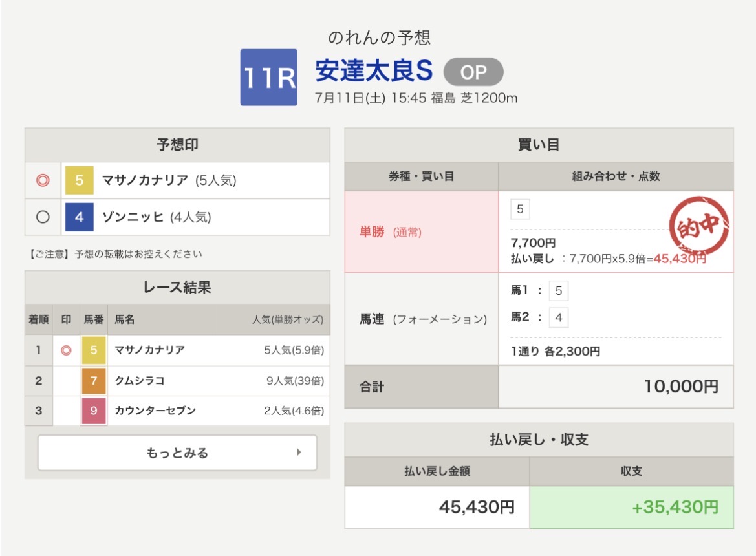
Task: Select マサノカナリア in race results
Action: pyautogui.click(x=149, y=350)
